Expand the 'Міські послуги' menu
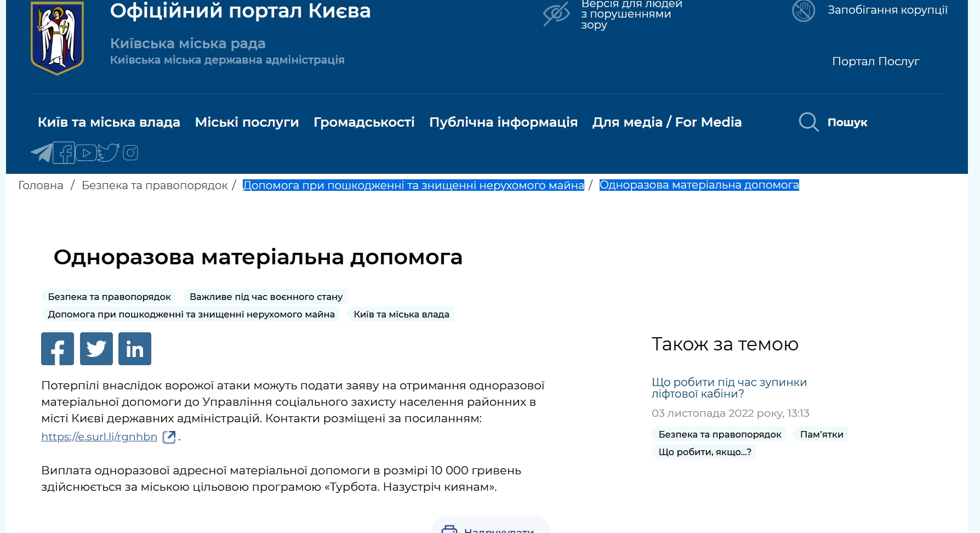The width and height of the screenshot is (980, 533). point(247,122)
